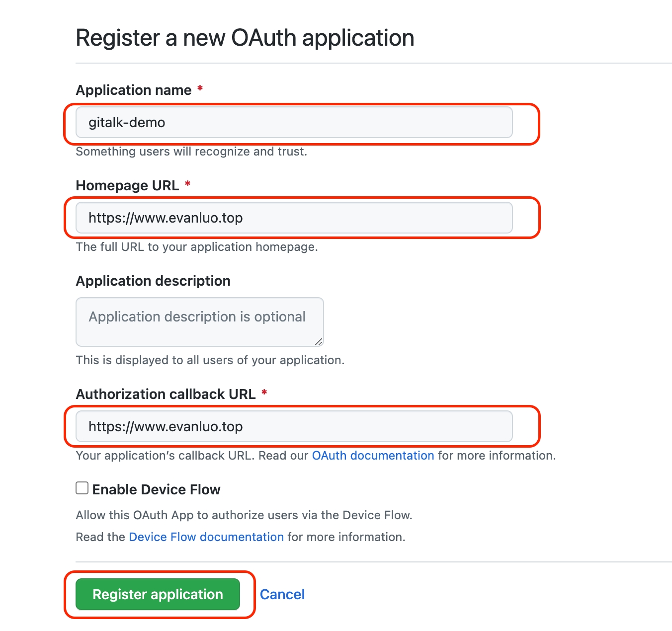Click the "Application name" field label
The width and height of the screenshot is (672, 631).
click(134, 90)
